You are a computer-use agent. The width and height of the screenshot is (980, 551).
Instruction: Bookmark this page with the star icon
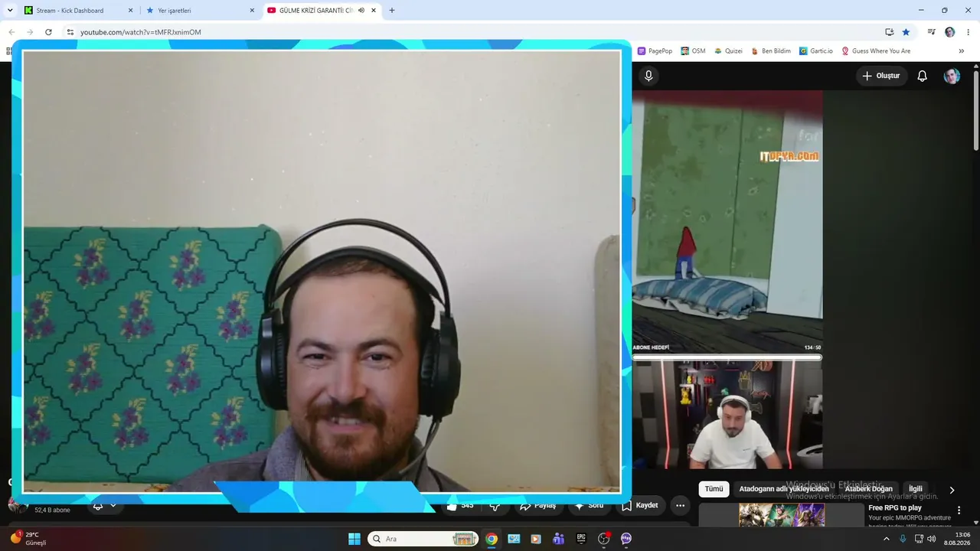pyautogui.click(x=906, y=32)
